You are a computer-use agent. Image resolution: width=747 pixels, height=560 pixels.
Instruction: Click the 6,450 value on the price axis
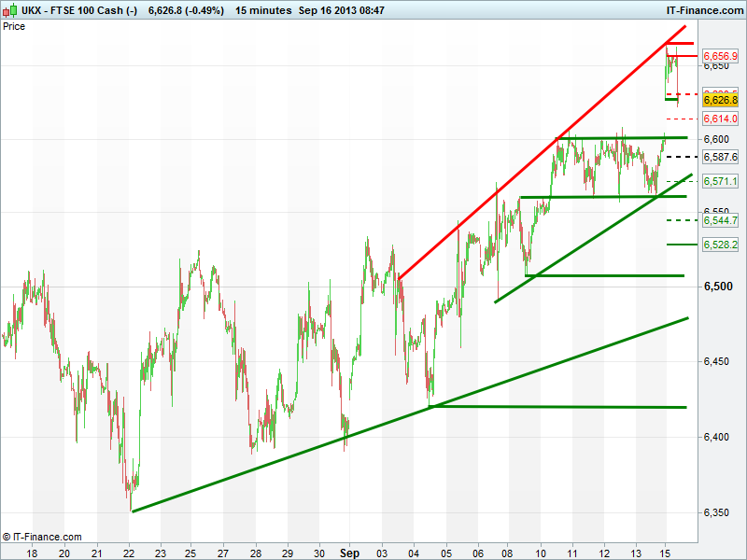pos(716,361)
